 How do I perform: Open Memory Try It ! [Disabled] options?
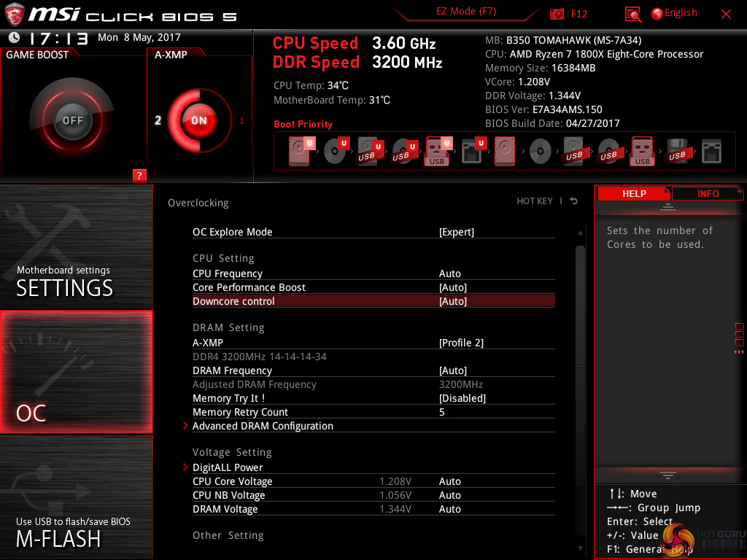coord(373,398)
